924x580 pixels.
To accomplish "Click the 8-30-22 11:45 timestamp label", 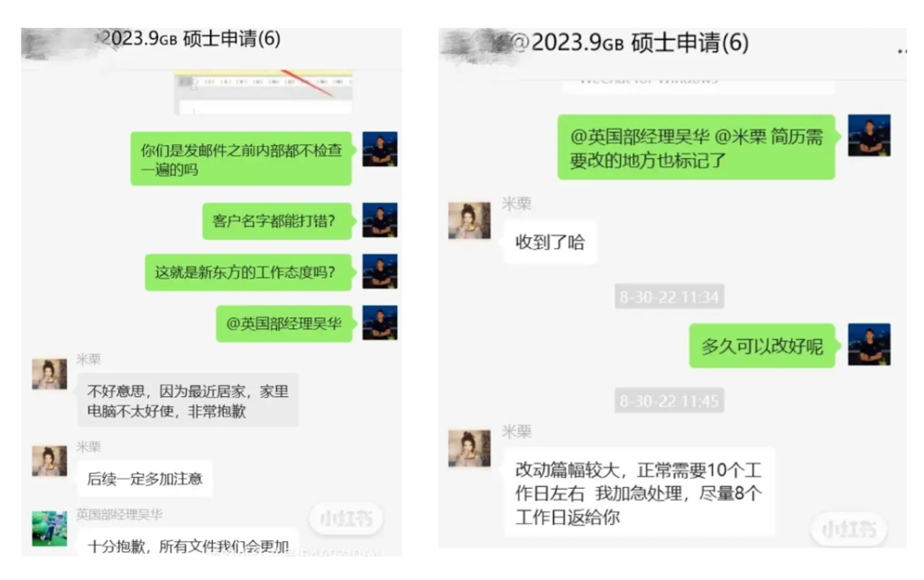I will pyautogui.click(x=669, y=401).
